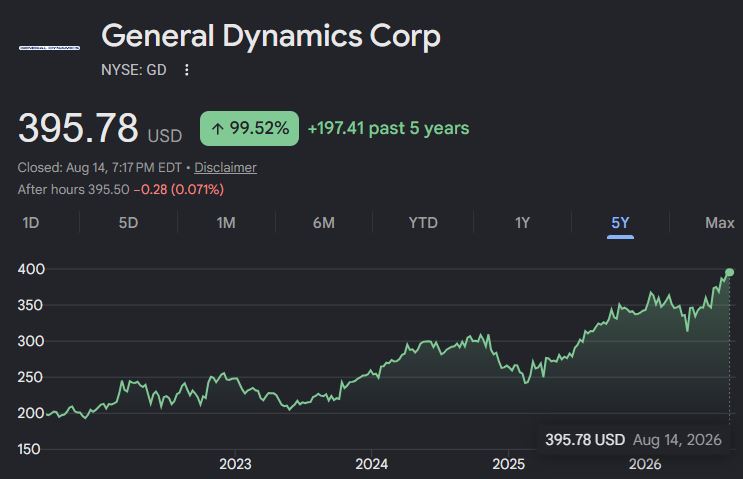Click the chart endpoint dot for Aug 14, 2026
Screen dimensions: 743x479
[x=730, y=272]
